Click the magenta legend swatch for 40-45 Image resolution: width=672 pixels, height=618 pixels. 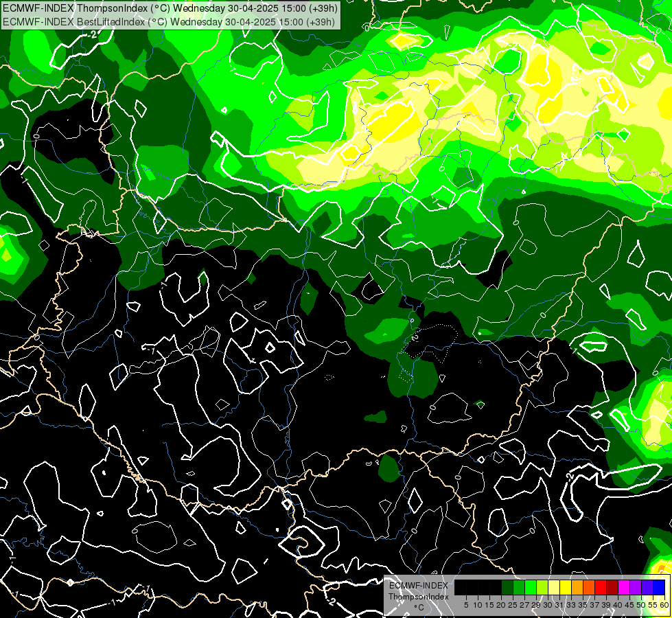coord(624,588)
